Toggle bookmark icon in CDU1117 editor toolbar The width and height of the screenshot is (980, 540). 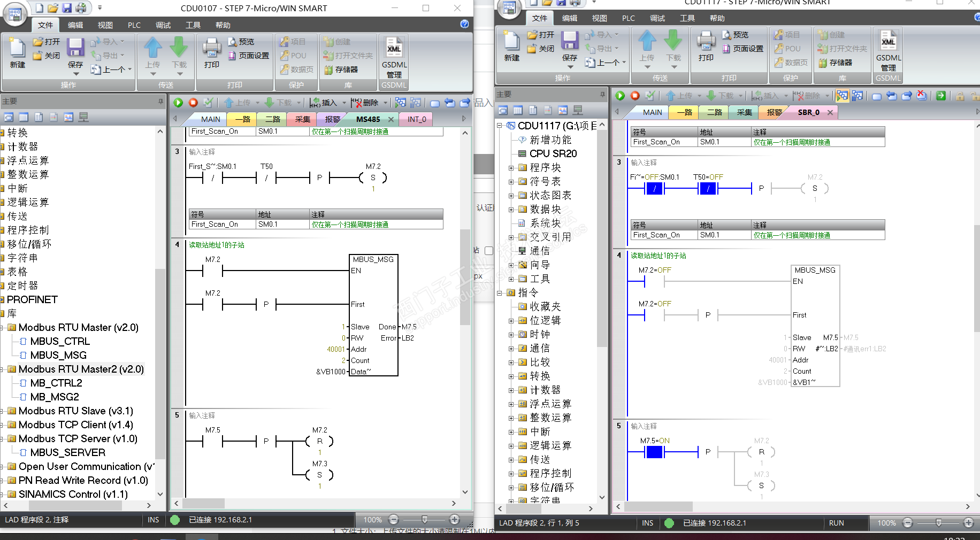876,96
